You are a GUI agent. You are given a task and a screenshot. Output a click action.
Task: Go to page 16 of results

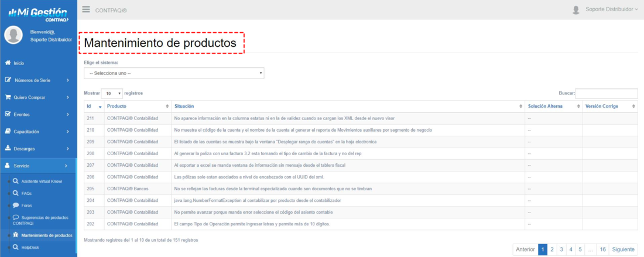click(602, 249)
